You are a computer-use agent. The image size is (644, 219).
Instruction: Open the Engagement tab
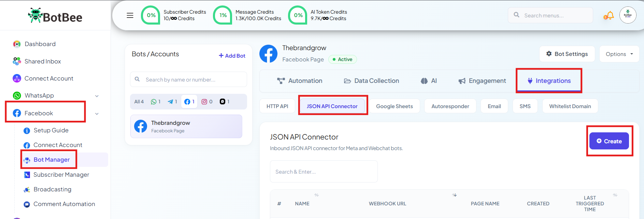(x=482, y=81)
